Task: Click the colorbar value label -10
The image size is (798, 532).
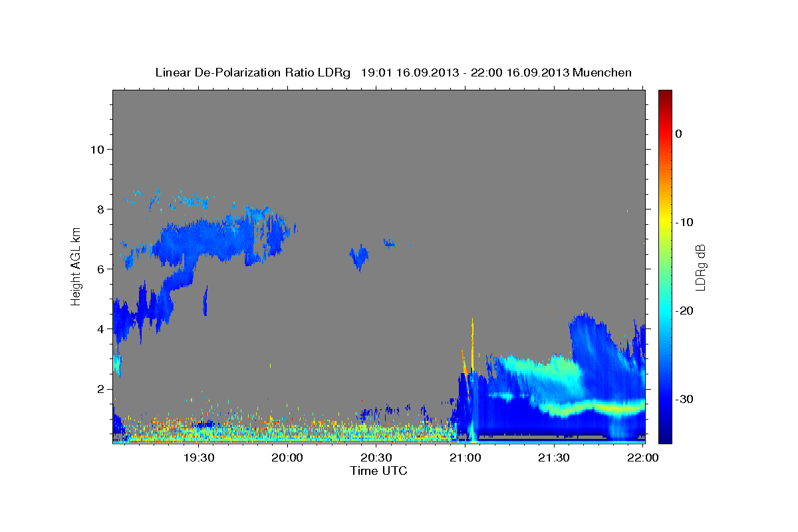Action: (685, 222)
